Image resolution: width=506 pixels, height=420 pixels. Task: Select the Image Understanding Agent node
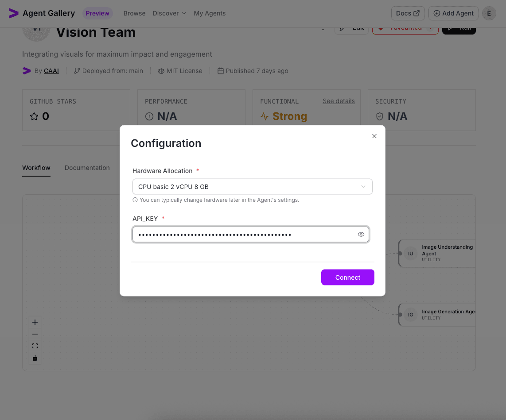pos(439,253)
